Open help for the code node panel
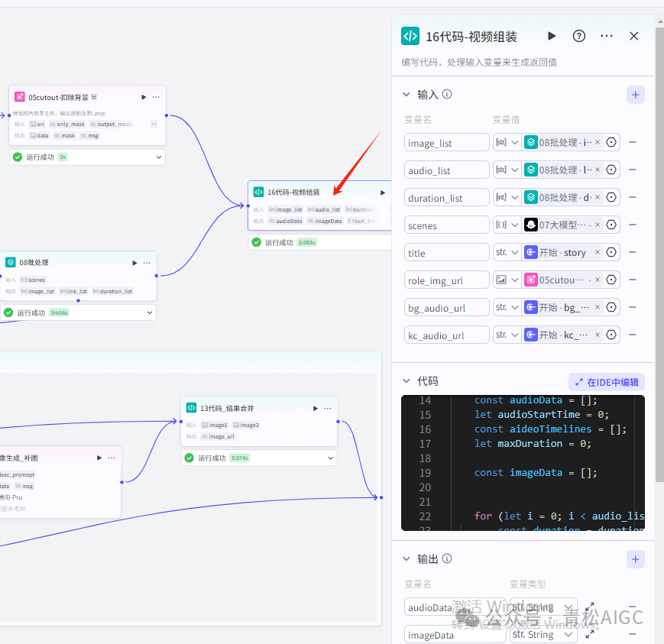The height and width of the screenshot is (644, 664). [x=579, y=36]
